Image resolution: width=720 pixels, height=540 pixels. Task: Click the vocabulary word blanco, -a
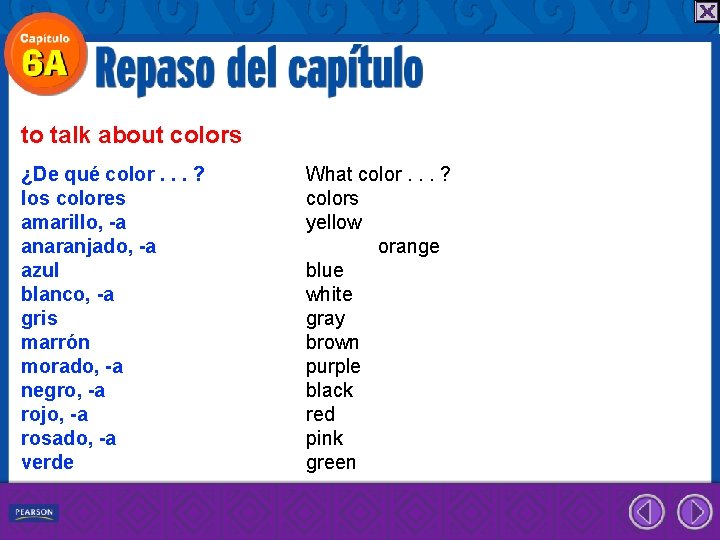(x=68, y=295)
